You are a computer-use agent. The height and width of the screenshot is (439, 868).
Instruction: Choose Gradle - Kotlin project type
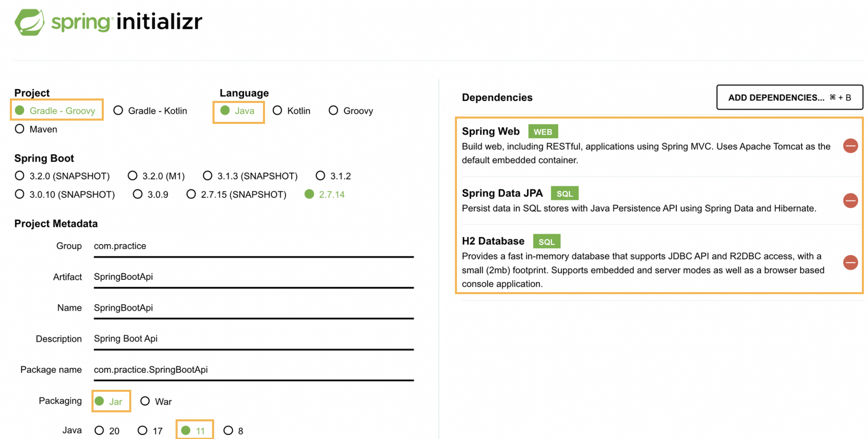(x=118, y=111)
